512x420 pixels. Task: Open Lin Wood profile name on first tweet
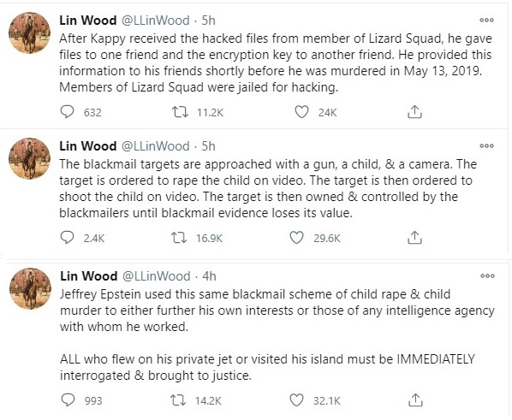pyautogui.click(x=88, y=21)
